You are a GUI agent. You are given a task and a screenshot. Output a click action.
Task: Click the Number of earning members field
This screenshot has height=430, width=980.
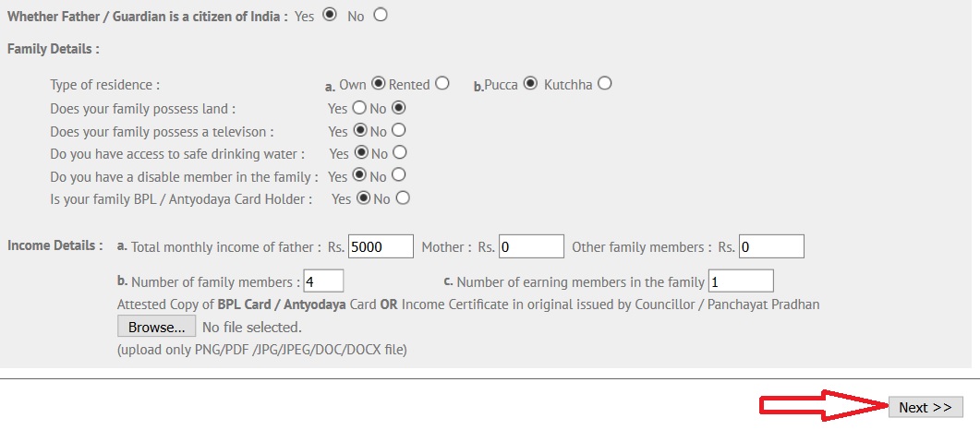[x=741, y=281]
